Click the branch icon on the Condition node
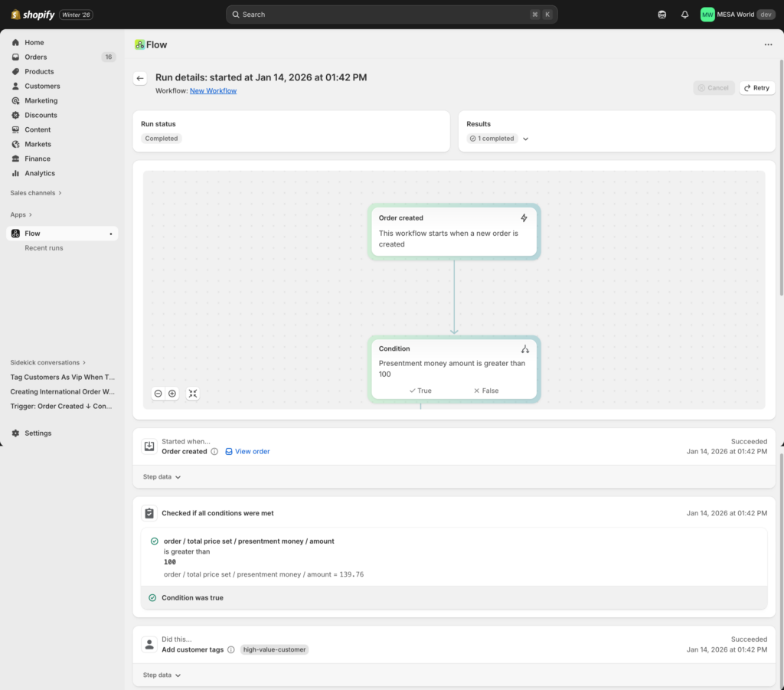Screen dimensions: 784x690 pyautogui.click(x=525, y=348)
